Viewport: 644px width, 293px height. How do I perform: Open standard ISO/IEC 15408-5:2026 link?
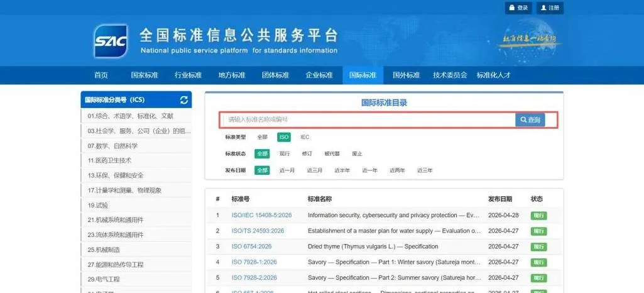(x=261, y=215)
